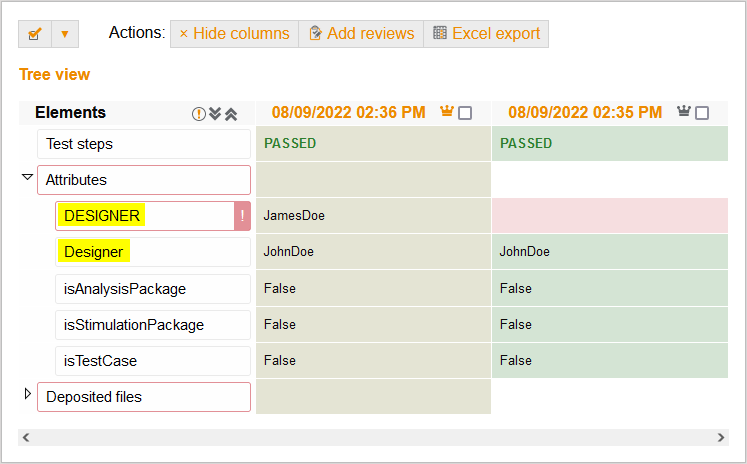Select the Test steps element
The width and height of the screenshot is (747, 464).
click(x=144, y=144)
